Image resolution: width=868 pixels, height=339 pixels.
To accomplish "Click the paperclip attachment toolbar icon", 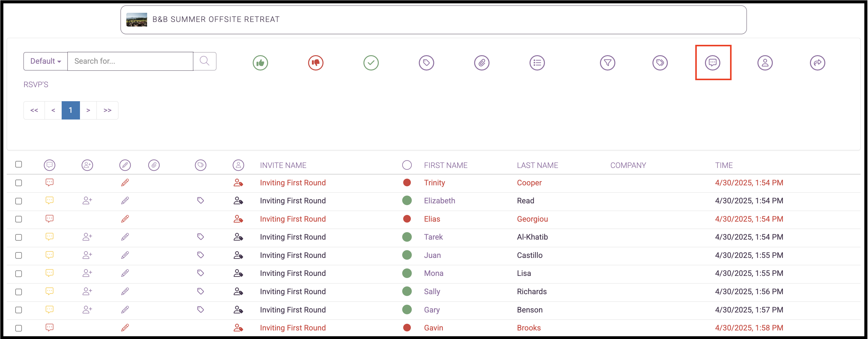I will tap(482, 62).
